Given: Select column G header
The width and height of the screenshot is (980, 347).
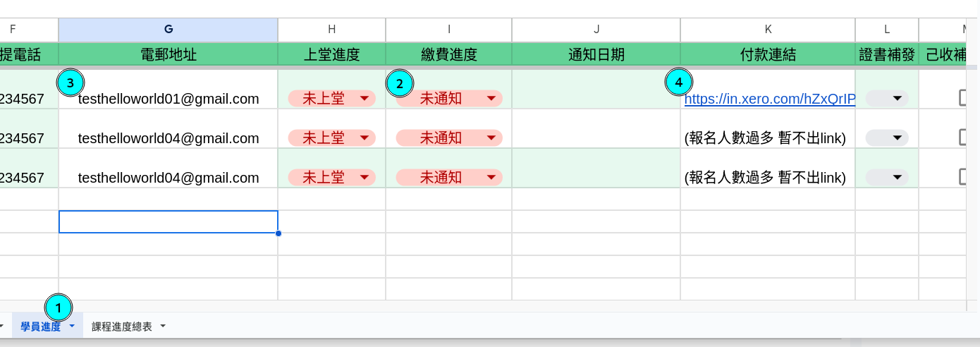Looking at the screenshot, I should coord(168,29).
